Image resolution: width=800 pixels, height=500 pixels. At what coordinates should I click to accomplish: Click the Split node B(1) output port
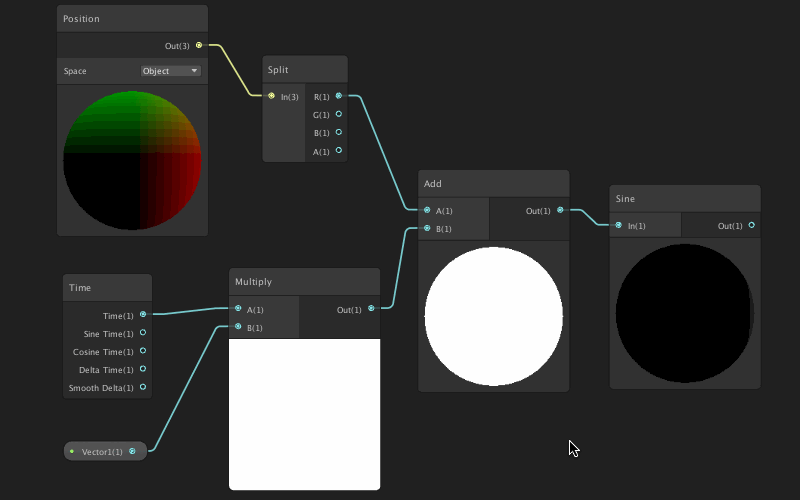(x=339, y=132)
